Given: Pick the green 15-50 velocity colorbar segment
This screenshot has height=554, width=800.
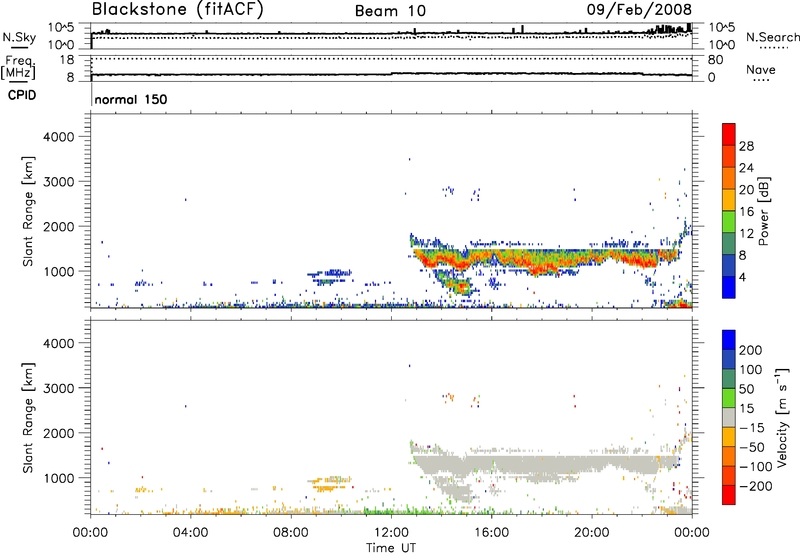Looking at the screenshot, I should pos(729,398).
